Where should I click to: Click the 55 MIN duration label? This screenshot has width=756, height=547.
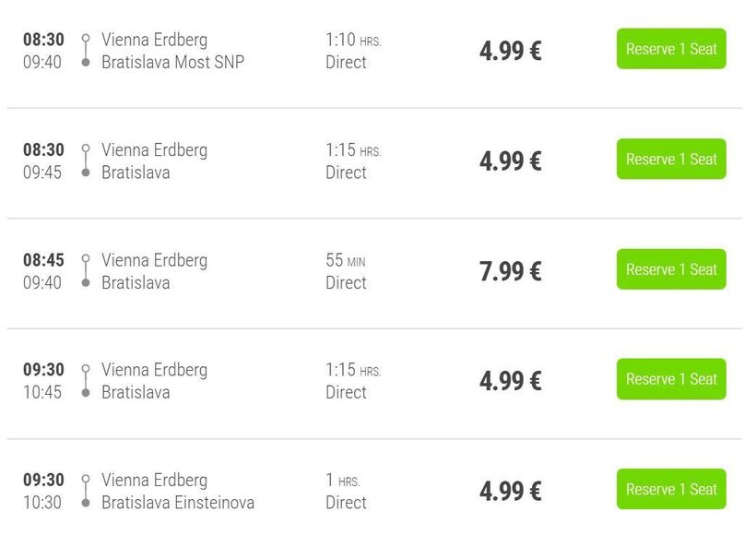pos(345,261)
